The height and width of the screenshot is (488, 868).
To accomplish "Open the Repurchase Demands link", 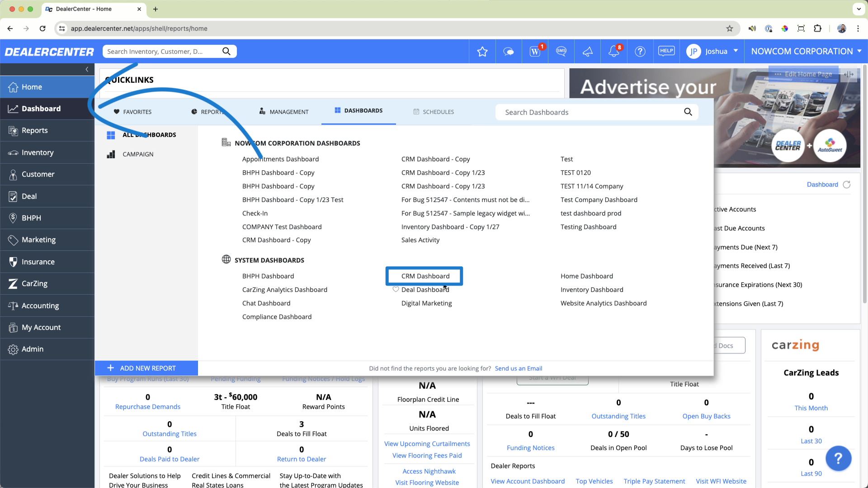I will coord(147,407).
